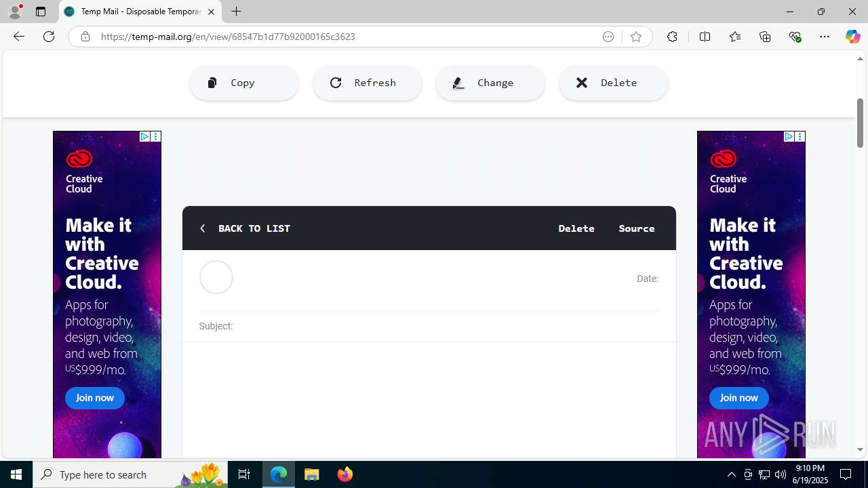Delete this message from viewer header
The width and height of the screenshot is (868, 488).
point(576,228)
